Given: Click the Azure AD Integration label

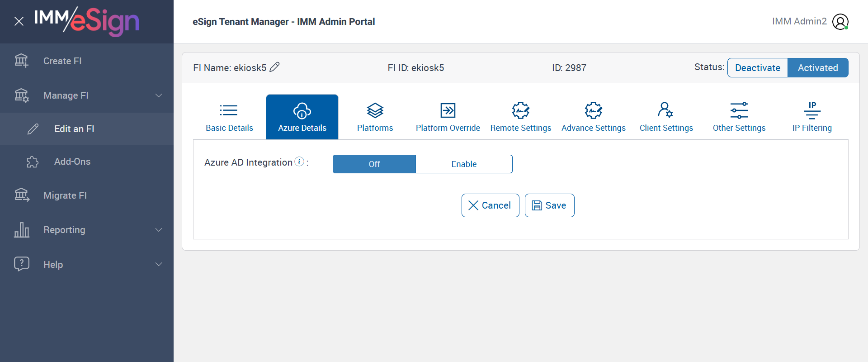Looking at the screenshot, I should click(248, 162).
